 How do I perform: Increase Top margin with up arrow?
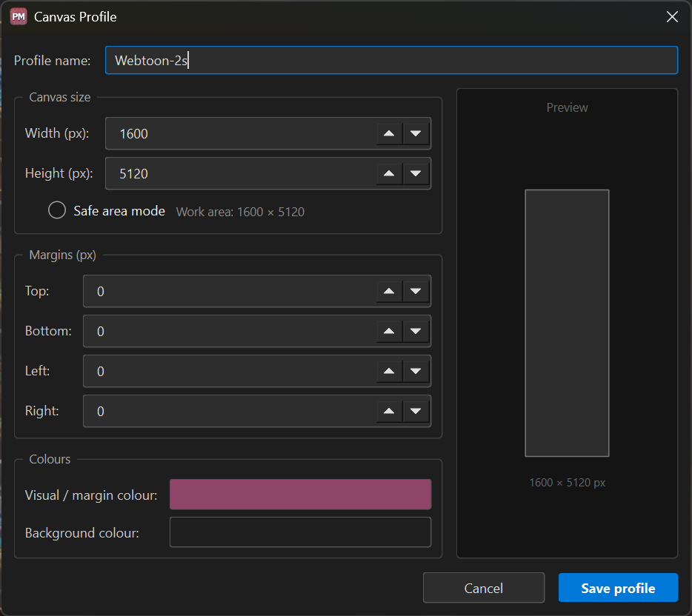tap(389, 292)
